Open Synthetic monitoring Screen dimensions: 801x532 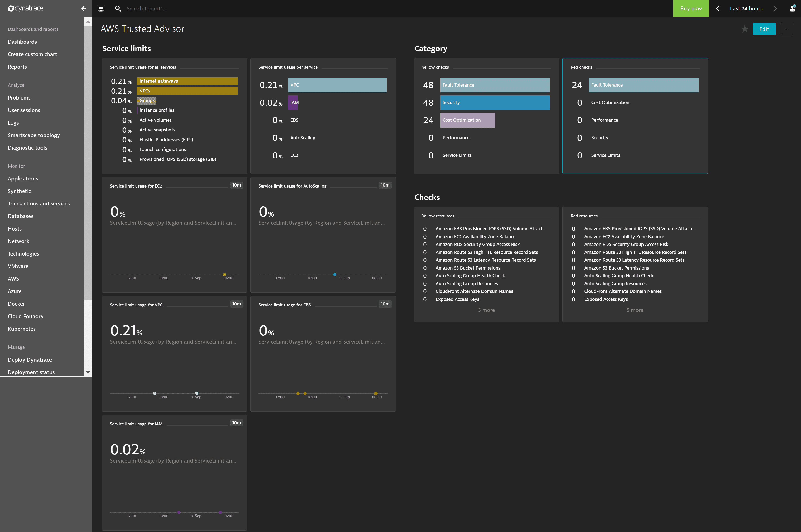(19, 191)
